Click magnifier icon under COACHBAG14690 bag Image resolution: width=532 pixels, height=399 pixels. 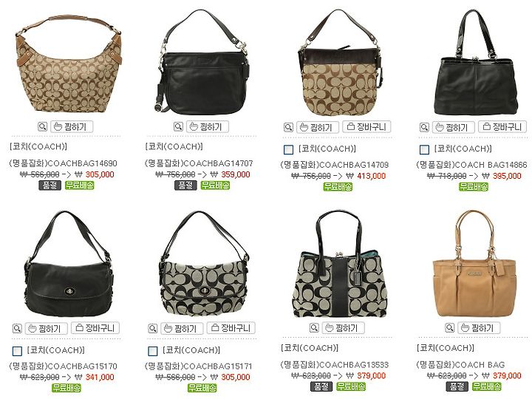click(x=42, y=127)
